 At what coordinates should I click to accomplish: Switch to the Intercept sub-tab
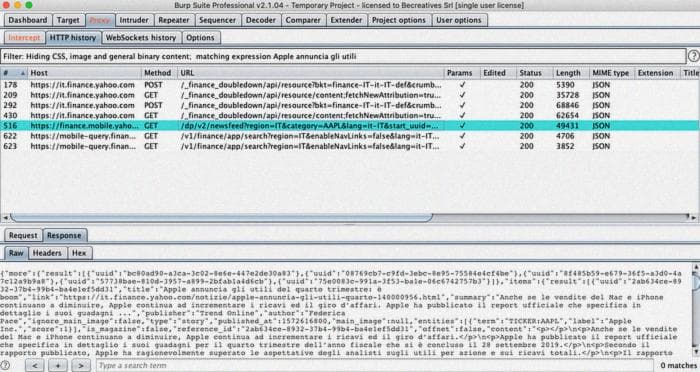[24, 38]
